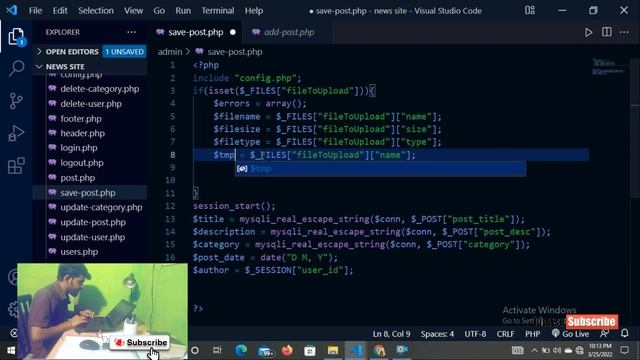
Task: Open Firefox from the taskbar
Action: [x=287, y=350]
